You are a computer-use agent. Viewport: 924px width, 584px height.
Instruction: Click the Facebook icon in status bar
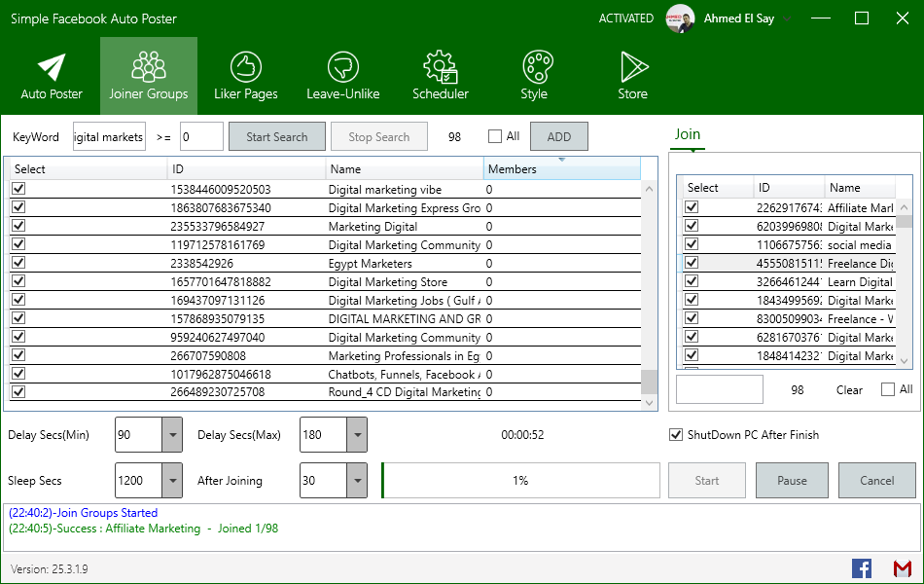click(862, 568)
